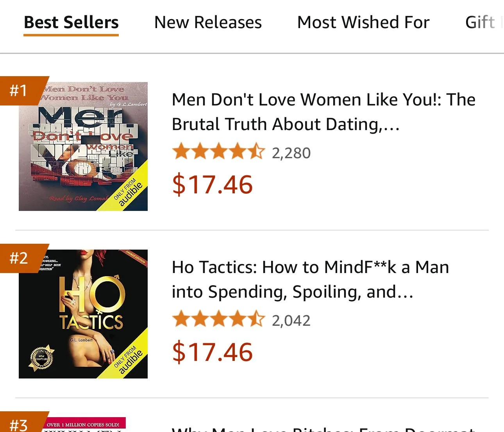Click the star rating for Ho Tactics
The image size is (504, 432).
point(218,320)
